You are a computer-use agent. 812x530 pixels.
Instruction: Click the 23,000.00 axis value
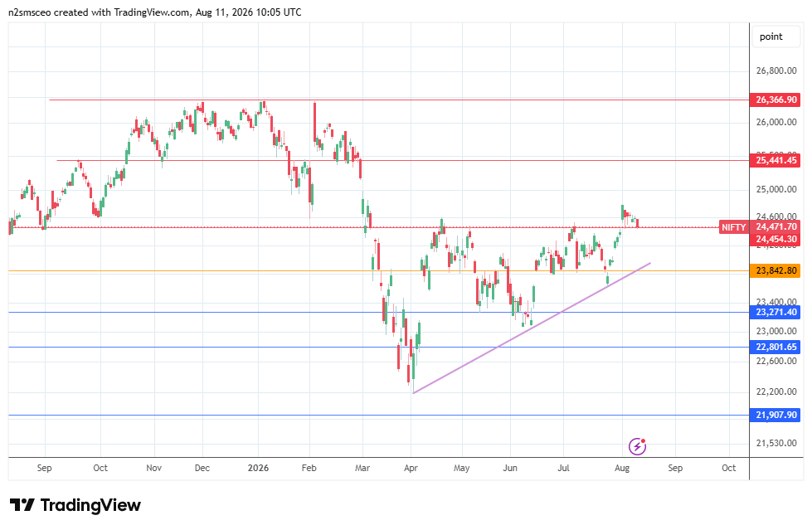point(776,331)
